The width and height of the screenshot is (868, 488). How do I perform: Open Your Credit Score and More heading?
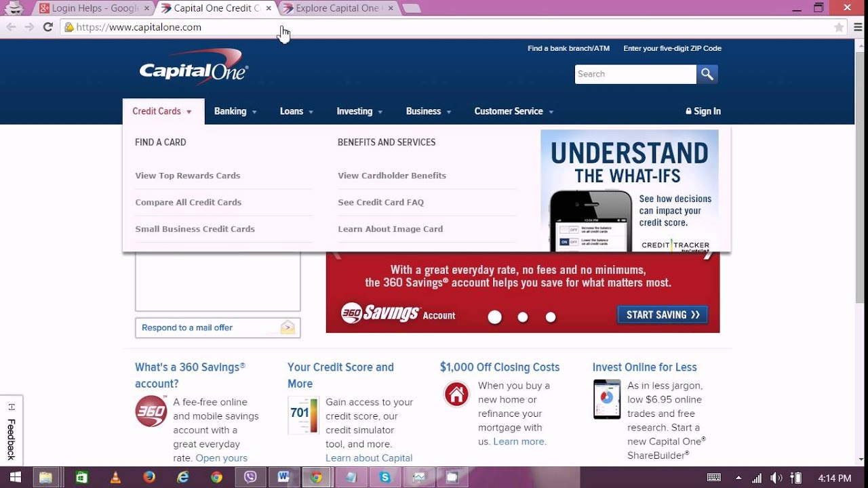tap(340, 375)
